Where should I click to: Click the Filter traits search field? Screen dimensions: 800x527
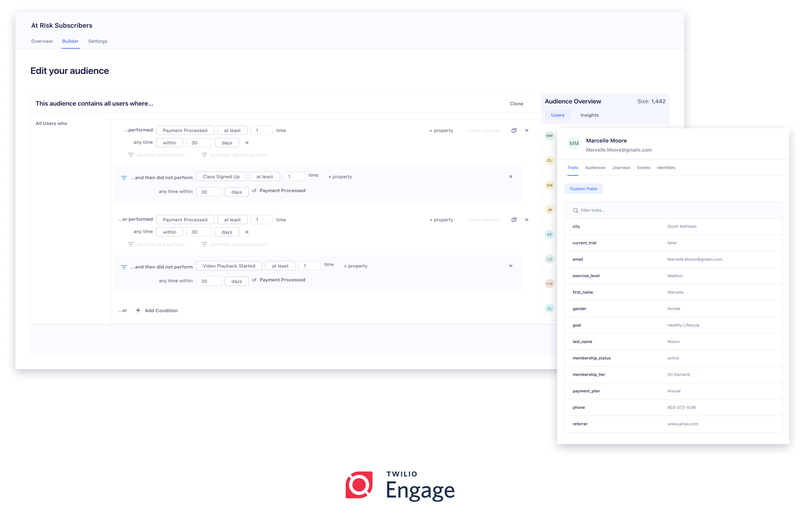pos(673,210)
